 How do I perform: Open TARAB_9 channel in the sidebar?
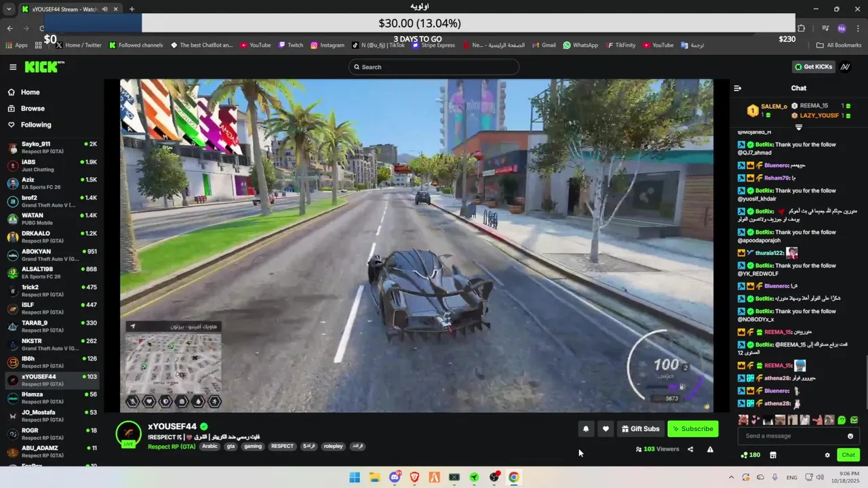pos(52,326)
